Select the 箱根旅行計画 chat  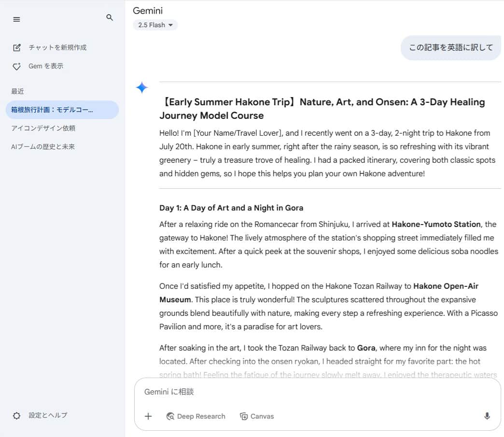62,110
